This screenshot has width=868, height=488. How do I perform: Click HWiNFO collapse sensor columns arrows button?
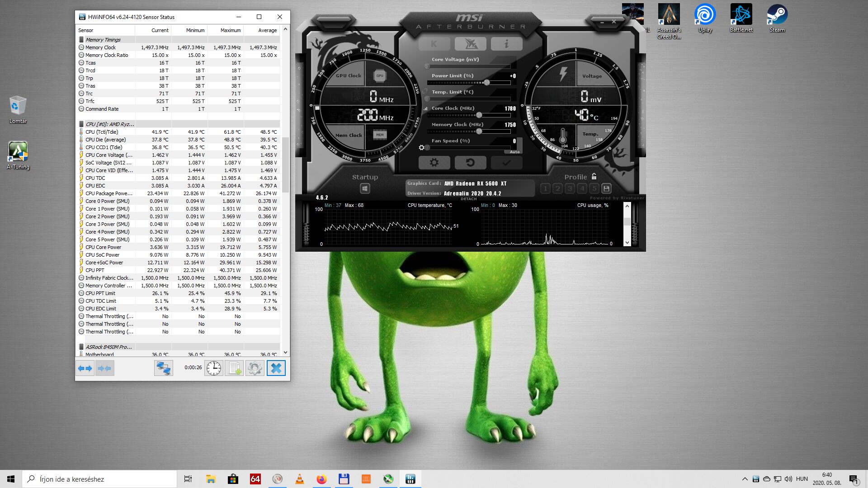[105, 368]
